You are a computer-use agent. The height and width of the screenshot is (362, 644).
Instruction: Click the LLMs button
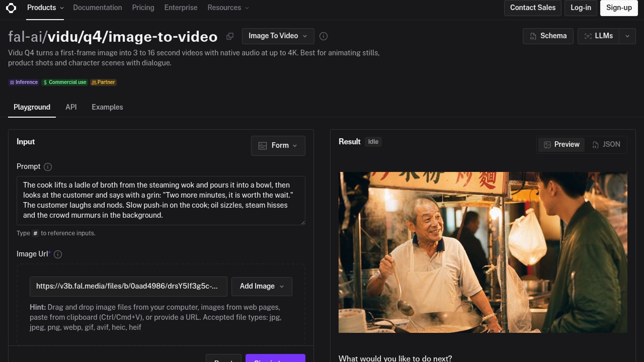599,36
